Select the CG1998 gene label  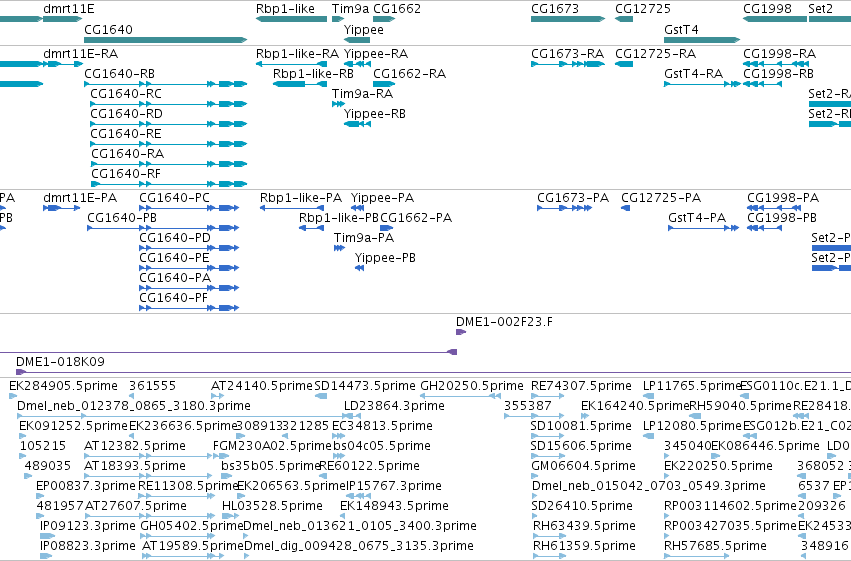pos(767,9)
